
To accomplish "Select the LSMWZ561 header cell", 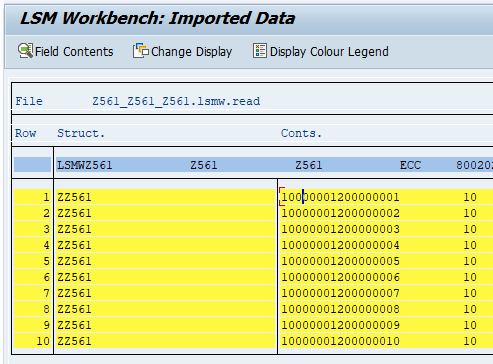I will coord(85,165).
